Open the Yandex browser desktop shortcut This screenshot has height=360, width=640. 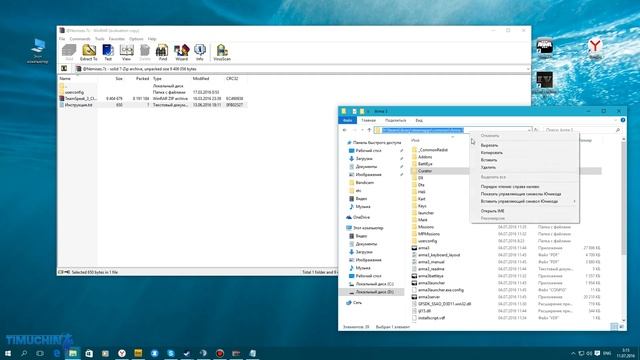point(595,48)
